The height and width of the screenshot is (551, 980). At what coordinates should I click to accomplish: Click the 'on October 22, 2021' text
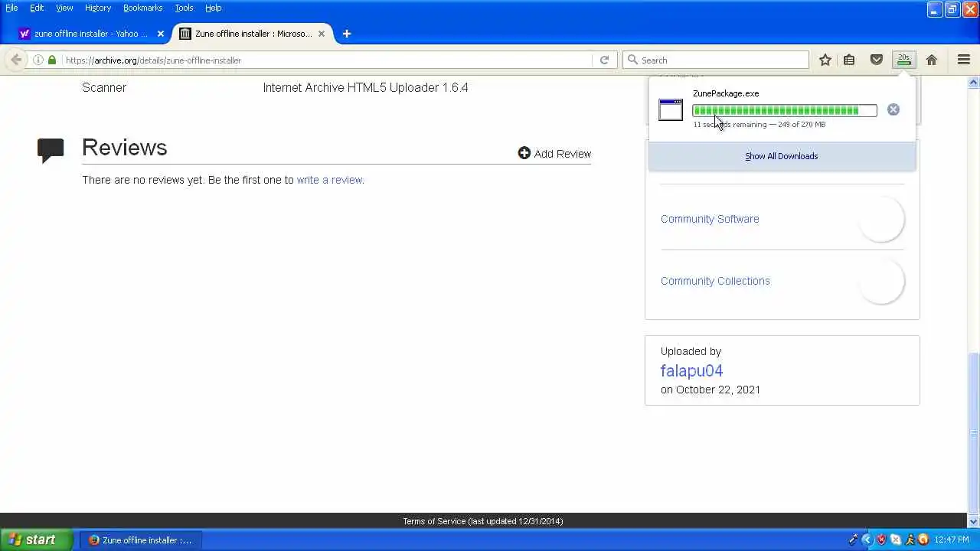[x=710, y=390]
